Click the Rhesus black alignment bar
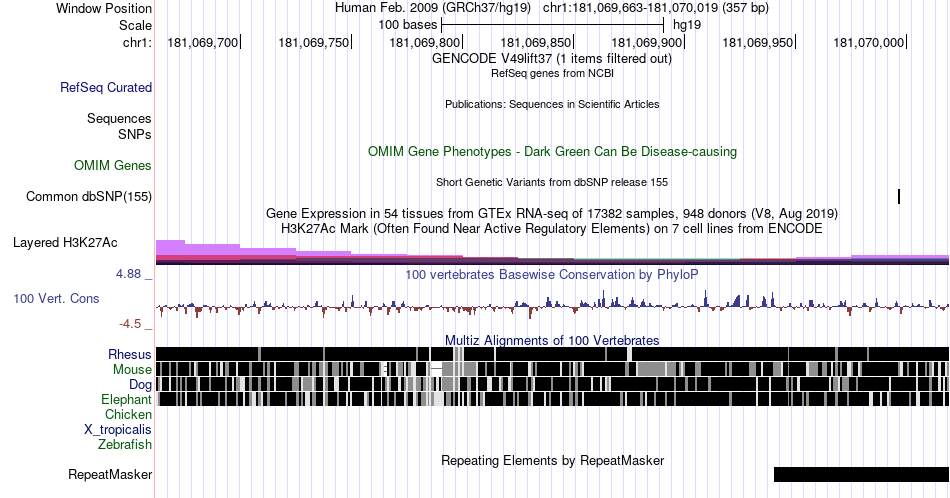The width and height of the screenshot is (950, 498). click(x=552, y=354)
